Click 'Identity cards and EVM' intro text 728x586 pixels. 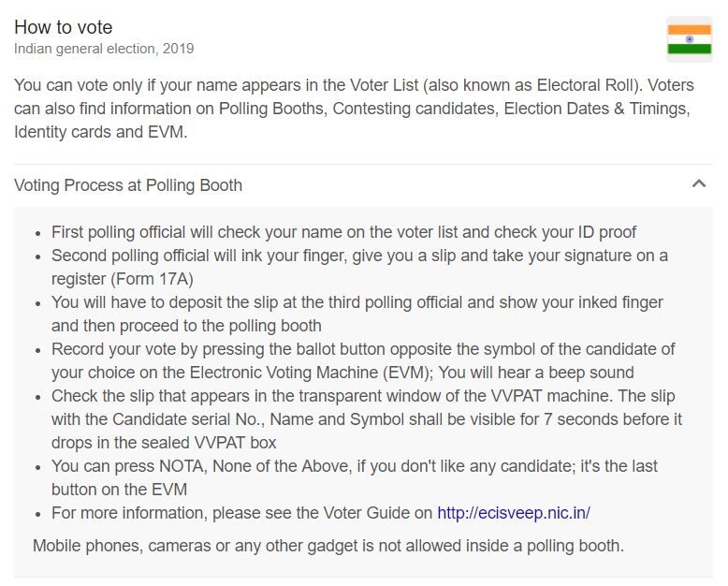(100, 132)
